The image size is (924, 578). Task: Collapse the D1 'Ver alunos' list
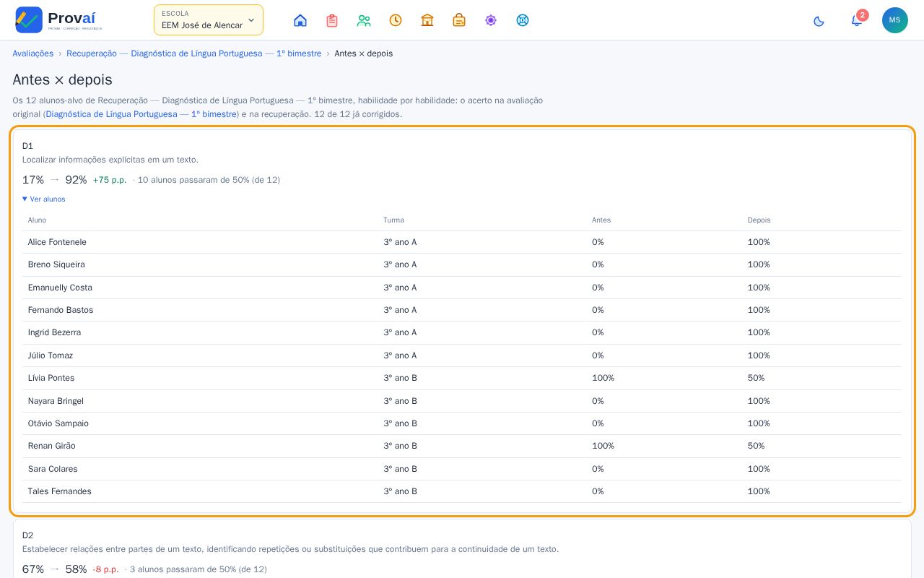pyautogui.click(x=44, y=199)
